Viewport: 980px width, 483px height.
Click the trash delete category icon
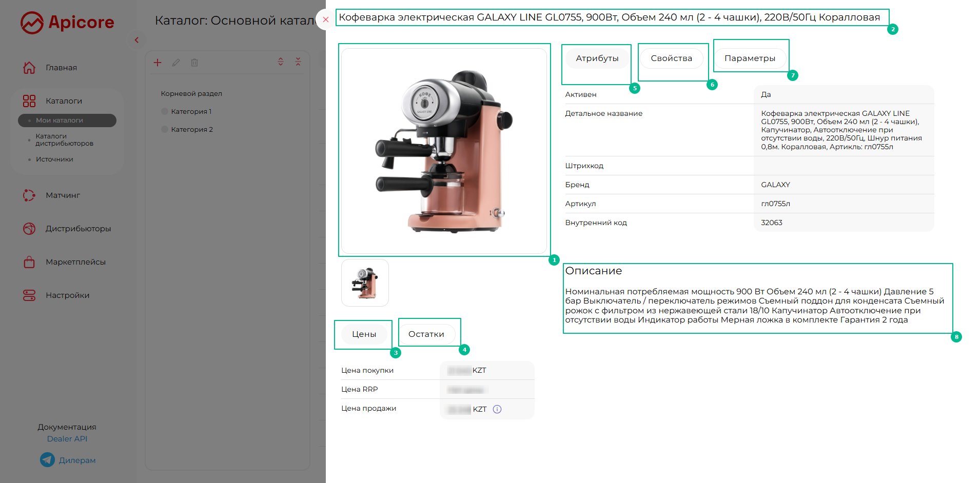coord(194,63)
